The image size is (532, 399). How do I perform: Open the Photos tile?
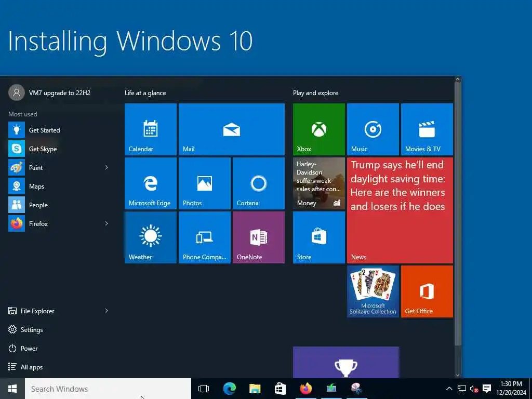205,183
